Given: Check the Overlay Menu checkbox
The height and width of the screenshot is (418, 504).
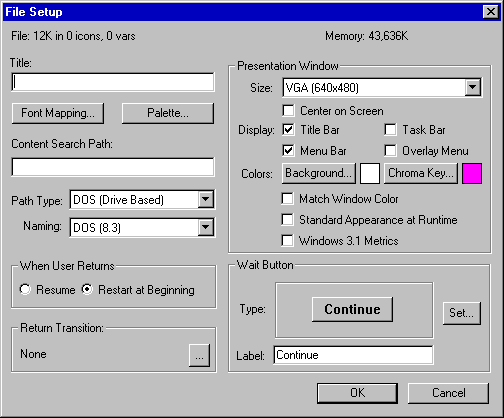Looking at the screenshot, I should point(390,151).
